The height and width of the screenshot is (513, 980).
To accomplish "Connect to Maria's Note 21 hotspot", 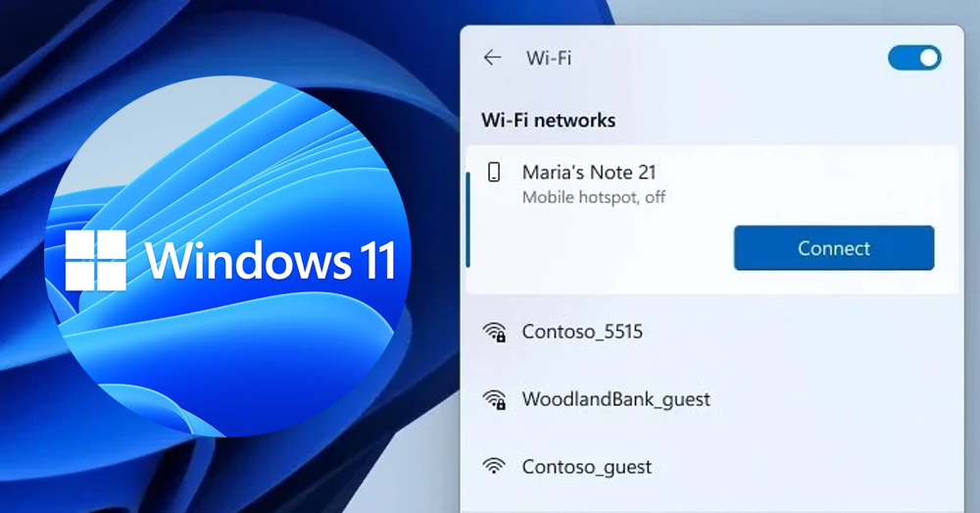I will pyautogui.click(x=834, y=248).
